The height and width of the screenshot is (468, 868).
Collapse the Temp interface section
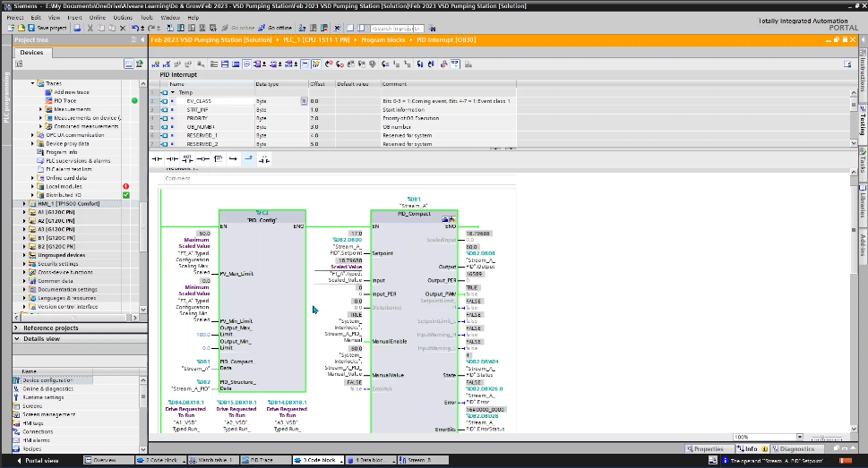[173, 92]
